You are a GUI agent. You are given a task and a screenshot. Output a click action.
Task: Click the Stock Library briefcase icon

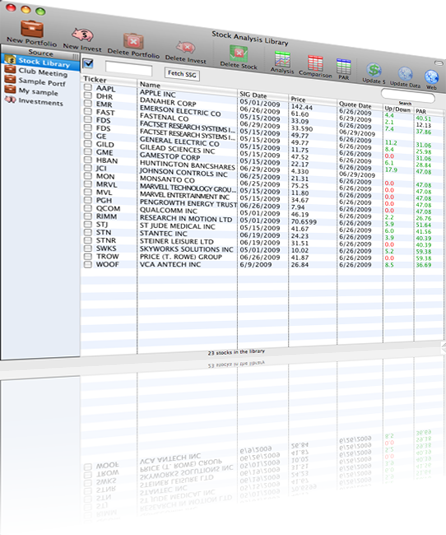coord(10,60)
